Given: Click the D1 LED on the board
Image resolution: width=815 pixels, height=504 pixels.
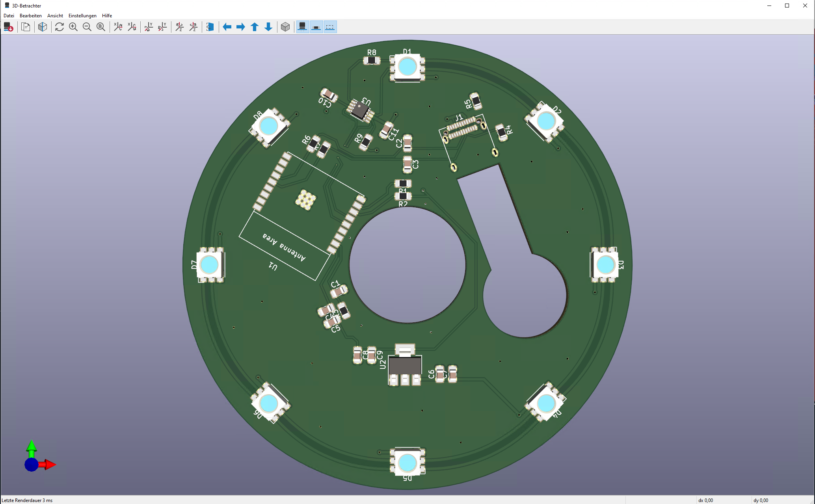Looking at the screenshot, I should [x=407, y=67].
